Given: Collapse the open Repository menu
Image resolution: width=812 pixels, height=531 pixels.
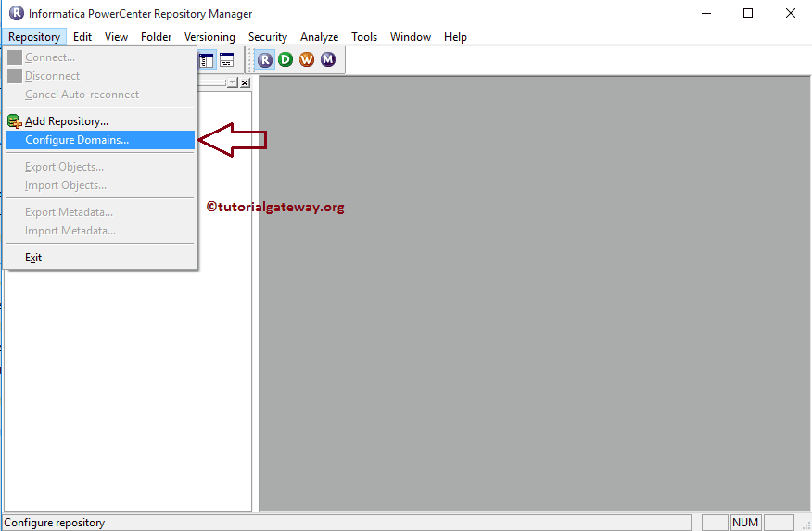Looking at the screenshot, I should (34, 37).
